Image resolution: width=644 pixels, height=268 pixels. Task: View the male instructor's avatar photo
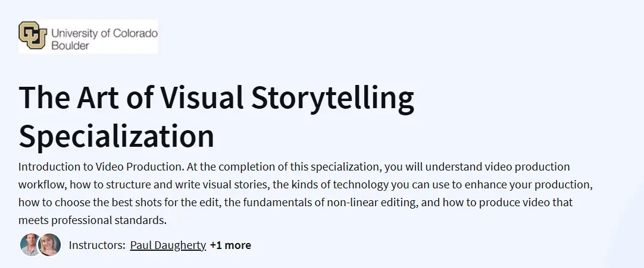[x=30, y=245]
